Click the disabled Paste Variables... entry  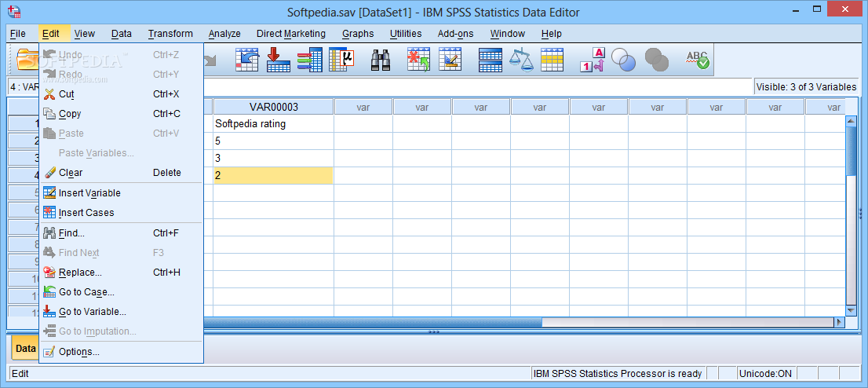point(121,153)
